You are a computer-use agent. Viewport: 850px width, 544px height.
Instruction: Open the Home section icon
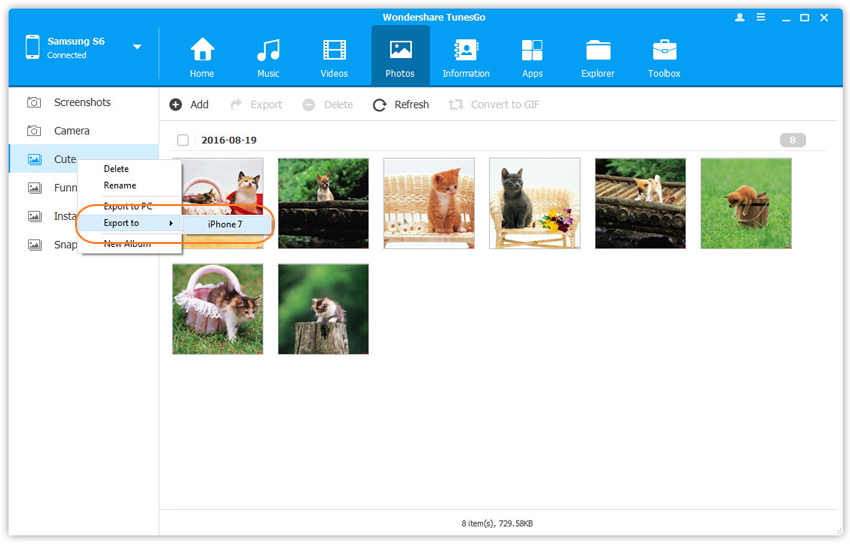click(202, 51)
